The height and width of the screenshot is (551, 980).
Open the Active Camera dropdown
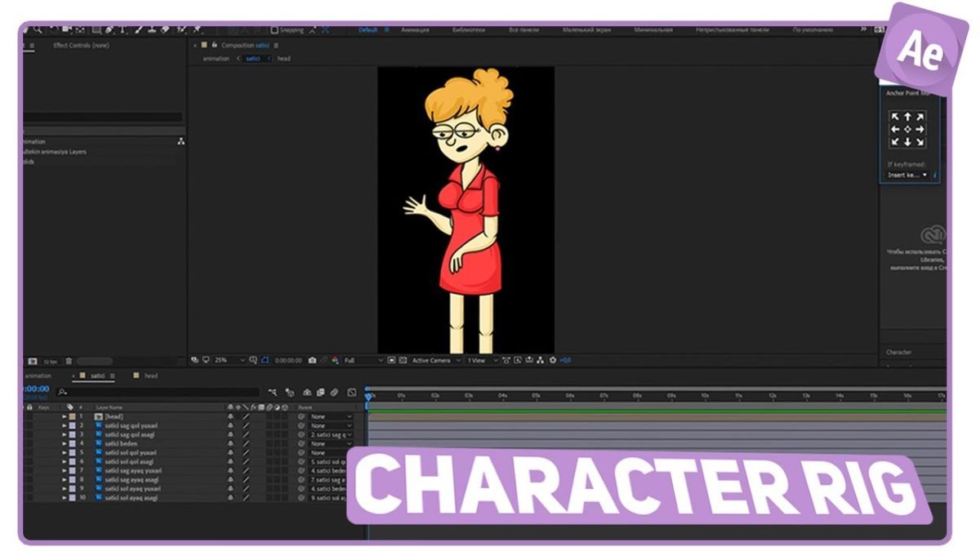point(436,360)
